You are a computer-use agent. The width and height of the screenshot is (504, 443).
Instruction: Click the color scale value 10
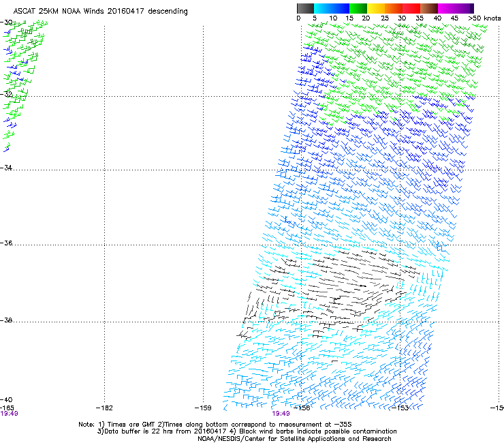333,18
